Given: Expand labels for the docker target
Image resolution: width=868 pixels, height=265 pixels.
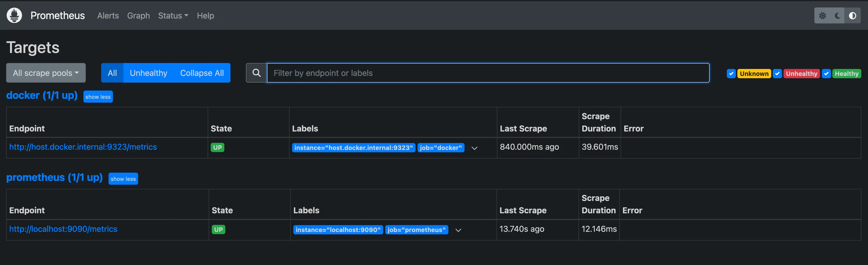Looking at the screenshot, I should 475,148.
